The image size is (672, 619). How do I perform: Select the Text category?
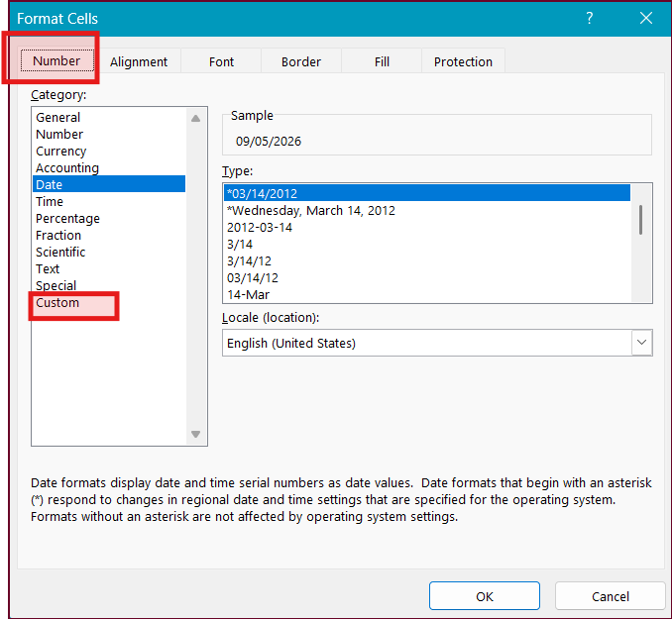coord(109,268)
